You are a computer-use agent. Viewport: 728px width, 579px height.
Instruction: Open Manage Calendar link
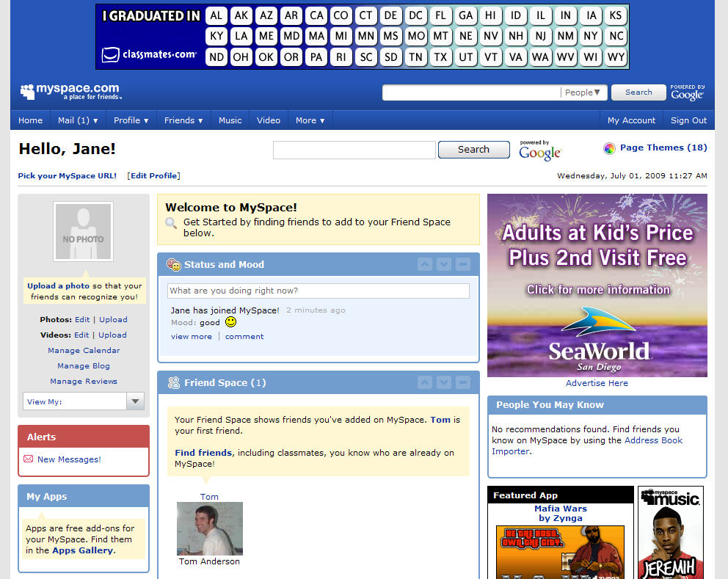[x=84, y=350]
